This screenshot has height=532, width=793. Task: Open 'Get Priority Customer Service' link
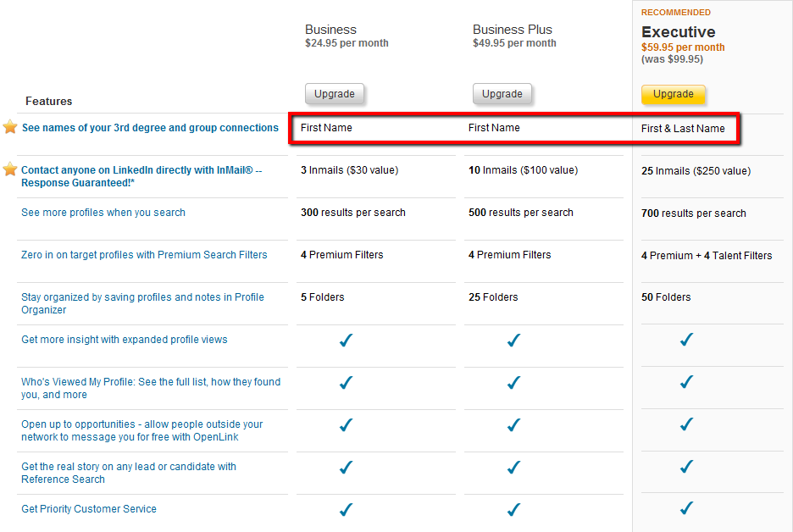[x=89, y=509]
